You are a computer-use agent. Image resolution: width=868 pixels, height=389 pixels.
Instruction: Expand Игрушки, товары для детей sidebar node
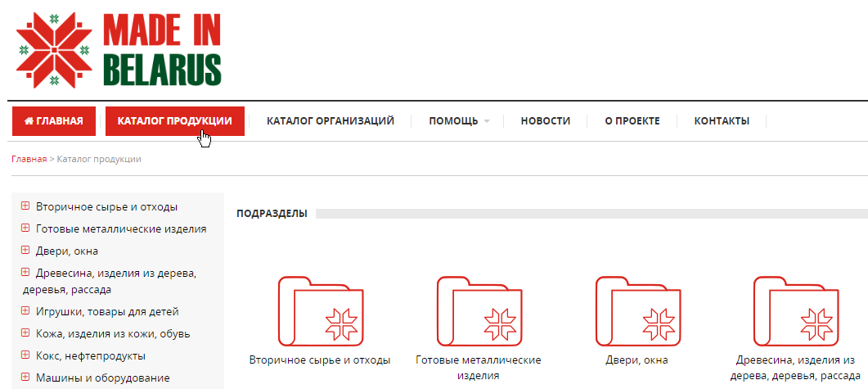coord(25,311)
